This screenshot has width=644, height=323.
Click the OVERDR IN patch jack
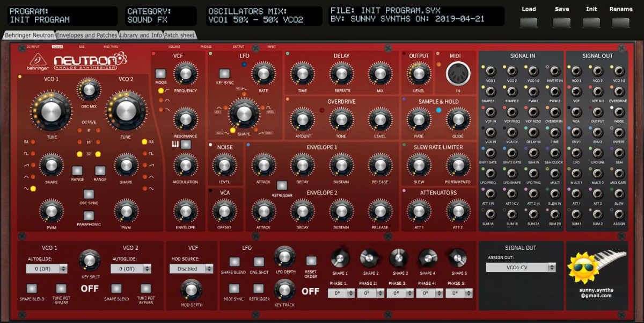tap(555, 112)
